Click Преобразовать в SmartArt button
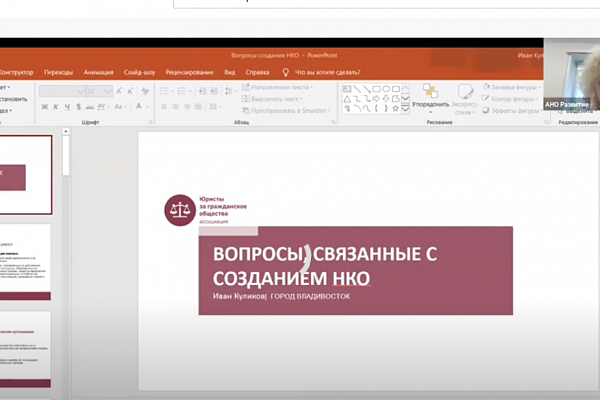This screenshot has width=600, height=400. pyautogui.click(x=286, y=111)
